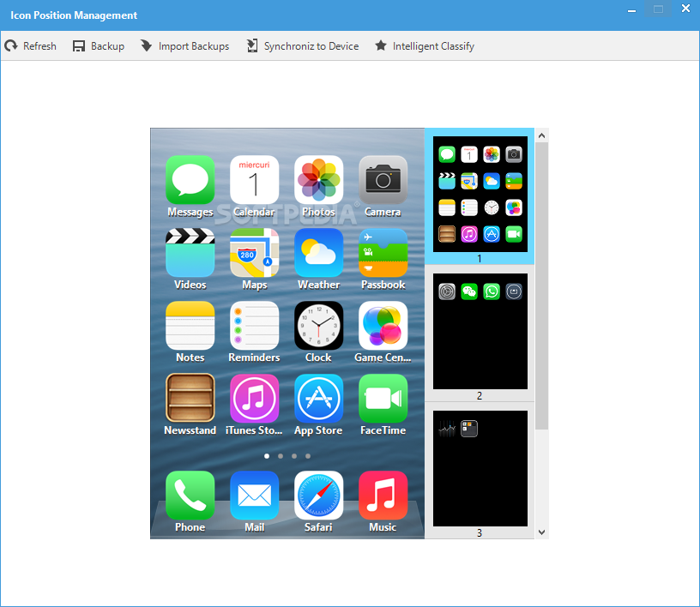Minimize the Icon Position Management window

(x=631, y=9)
